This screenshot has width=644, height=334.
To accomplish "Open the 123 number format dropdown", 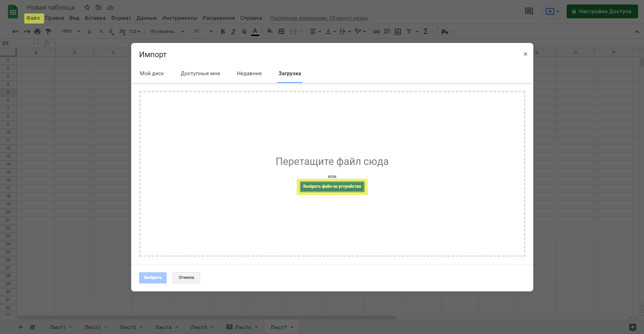I will click(135, 32).
